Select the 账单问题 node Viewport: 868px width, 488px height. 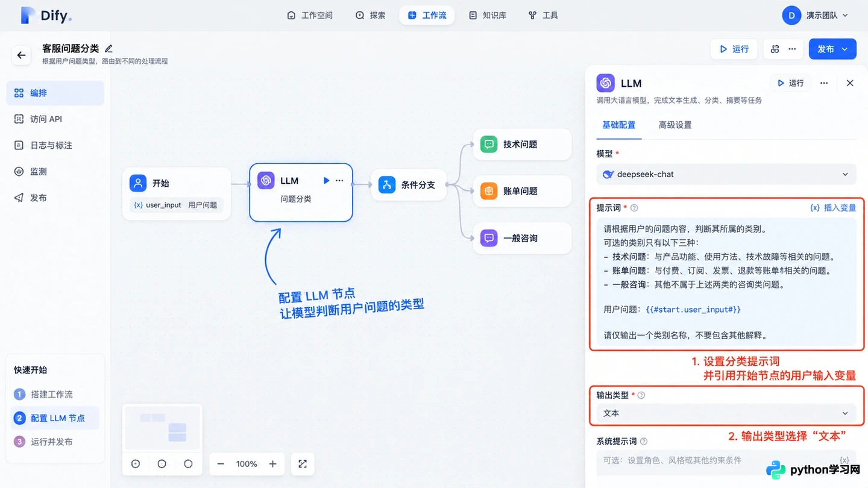pos(522,191)
